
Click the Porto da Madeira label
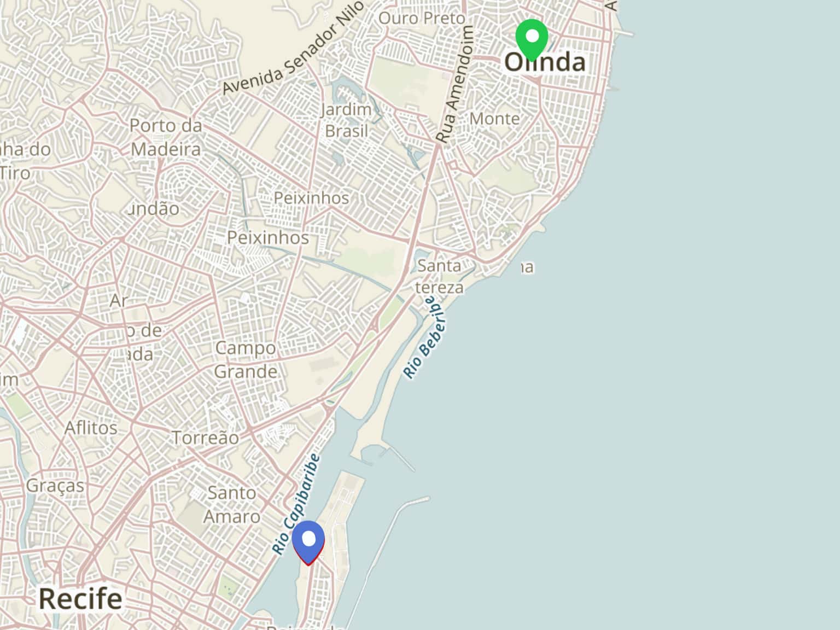[x=166, y=137]
